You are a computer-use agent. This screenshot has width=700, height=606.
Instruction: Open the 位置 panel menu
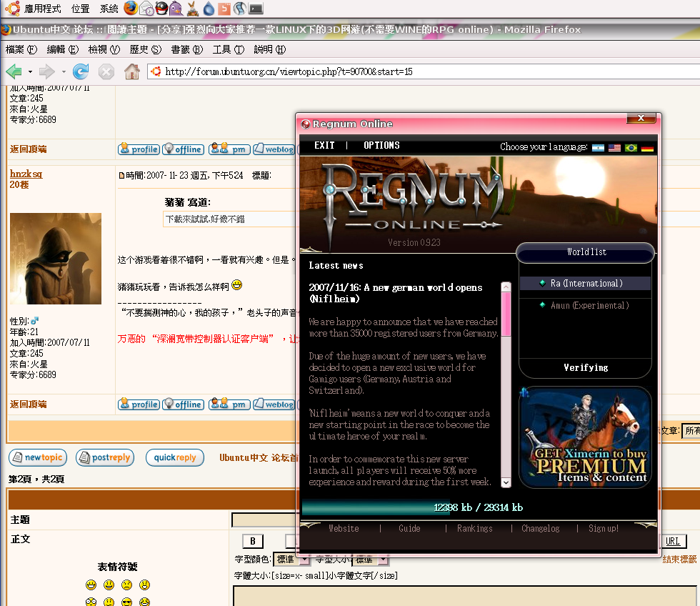80,9
